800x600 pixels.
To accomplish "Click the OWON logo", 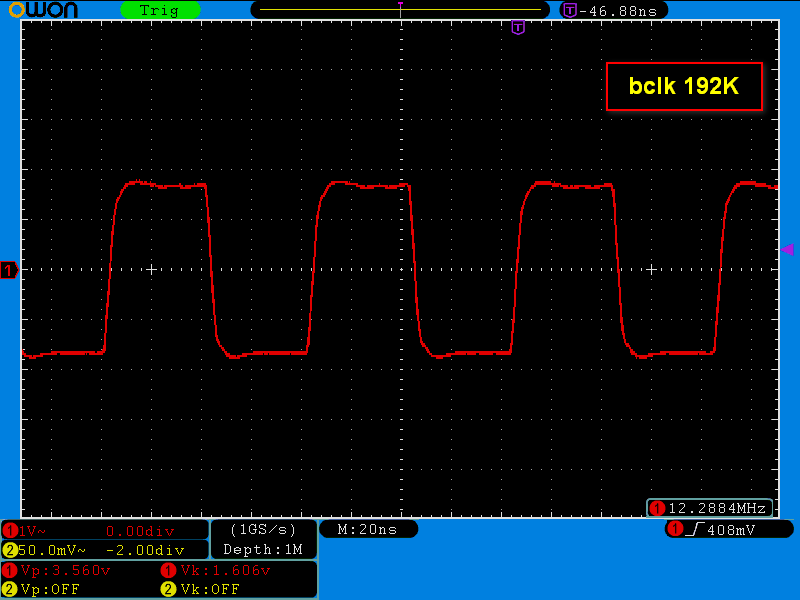I will pos(43,10).
